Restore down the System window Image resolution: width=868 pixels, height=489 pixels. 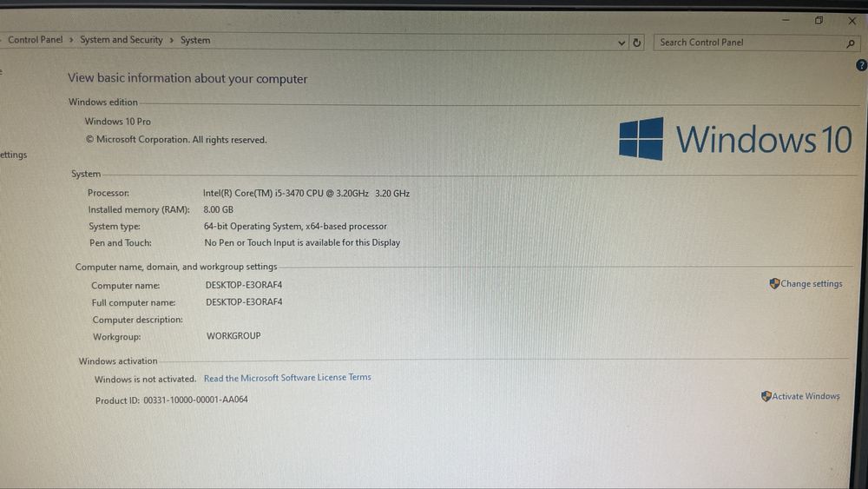(819, 21)
